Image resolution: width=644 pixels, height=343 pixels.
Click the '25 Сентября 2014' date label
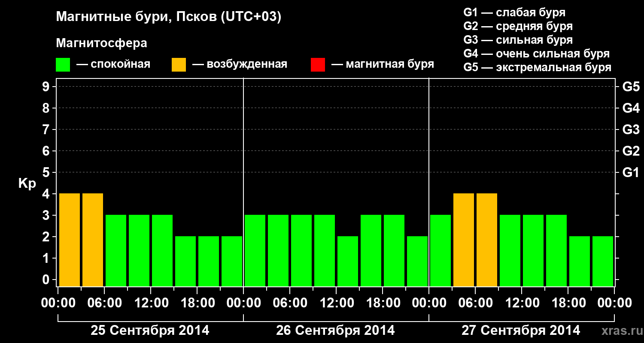tap(150, 331)
